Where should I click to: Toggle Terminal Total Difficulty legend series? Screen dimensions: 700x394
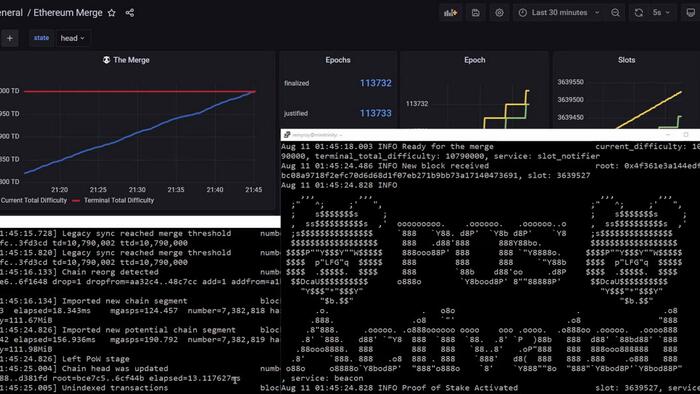pyautogui.click(x=113, y=200)
